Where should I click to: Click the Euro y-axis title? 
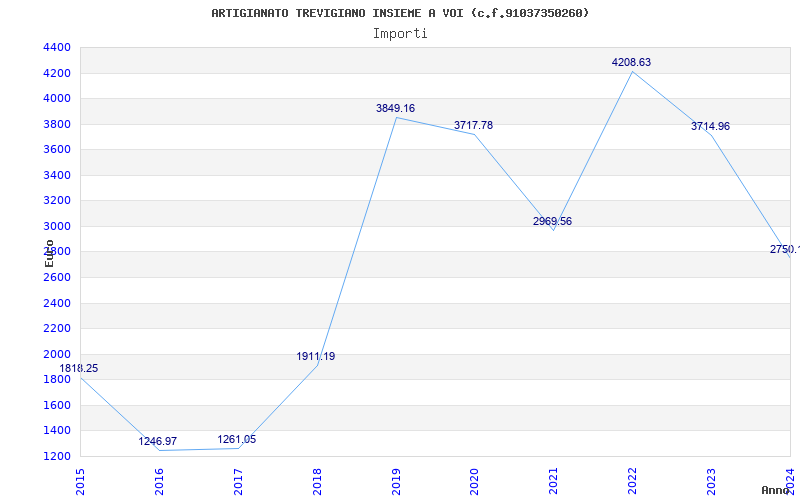49,253
